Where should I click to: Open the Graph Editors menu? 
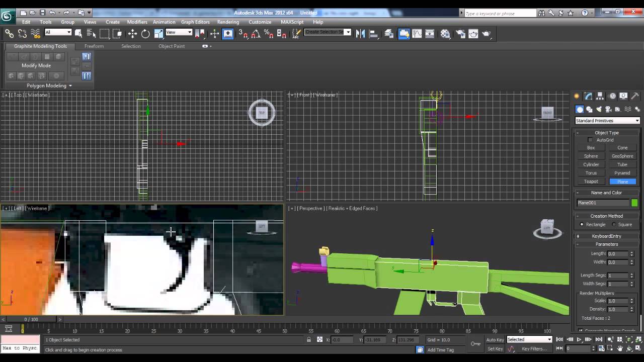point(195,22)
